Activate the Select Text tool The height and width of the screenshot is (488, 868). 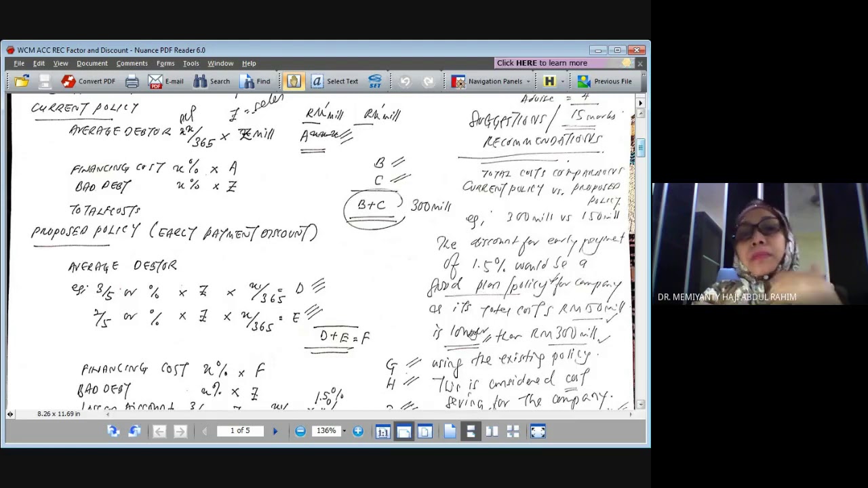click(x=334, y=81)
